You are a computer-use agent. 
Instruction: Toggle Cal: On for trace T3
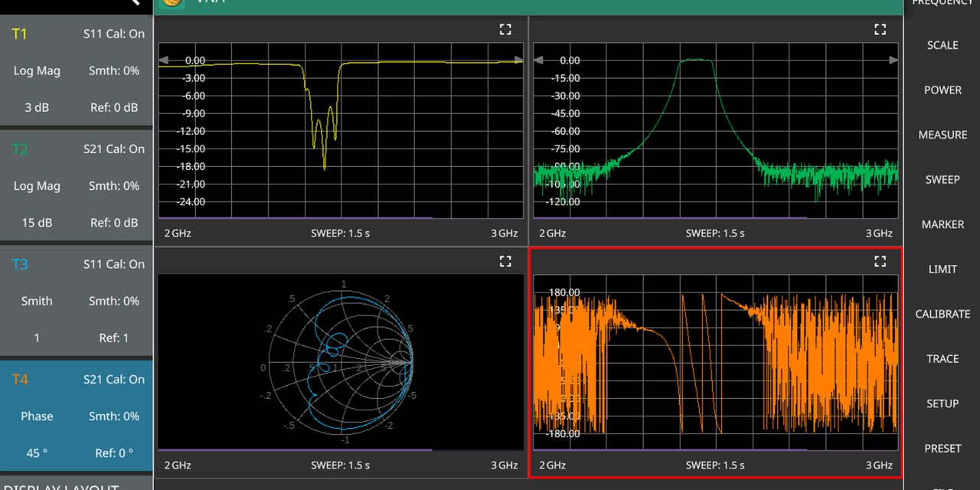[x=114, y=263]
